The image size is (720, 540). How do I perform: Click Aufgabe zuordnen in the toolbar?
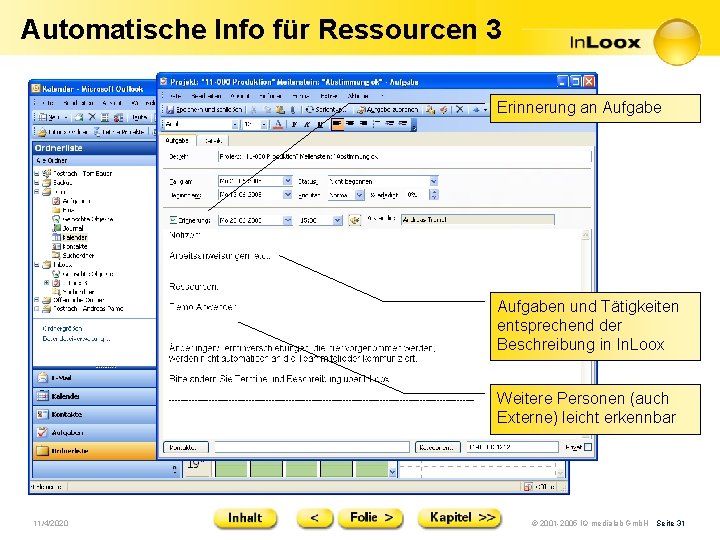click(x=388, y=110)
